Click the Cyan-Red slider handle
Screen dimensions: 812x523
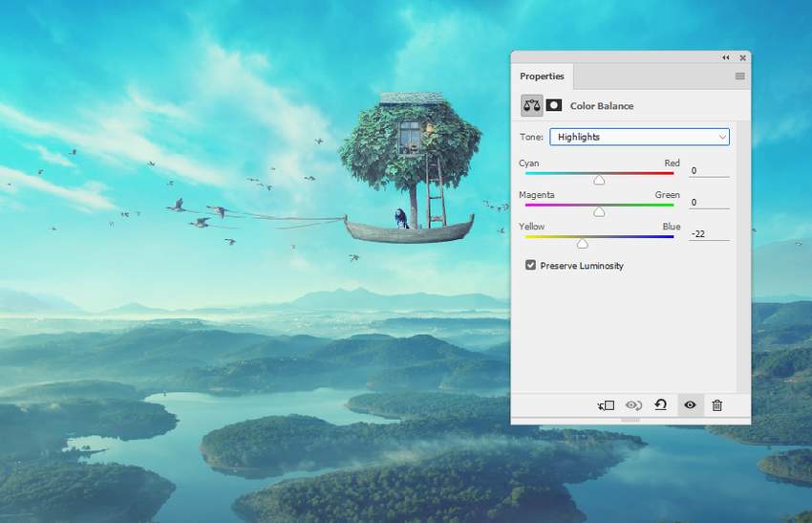coord(599,180)
